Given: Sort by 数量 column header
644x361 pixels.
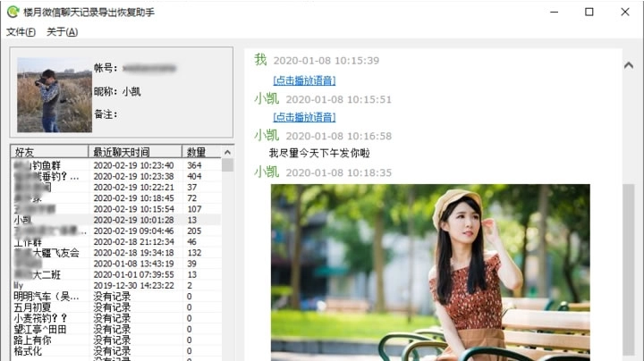Looking at the screenshot, I should point(201,152).
